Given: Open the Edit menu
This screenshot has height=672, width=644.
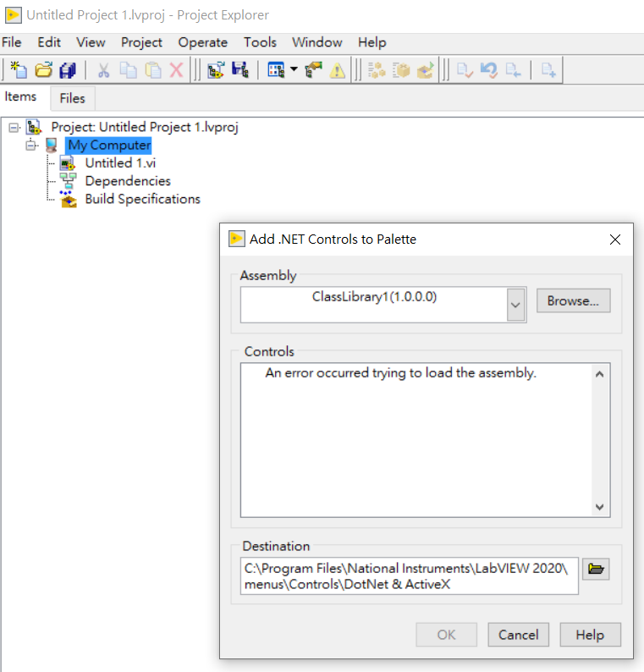Looking at the screenshot, I should click(x=49, y=42).
